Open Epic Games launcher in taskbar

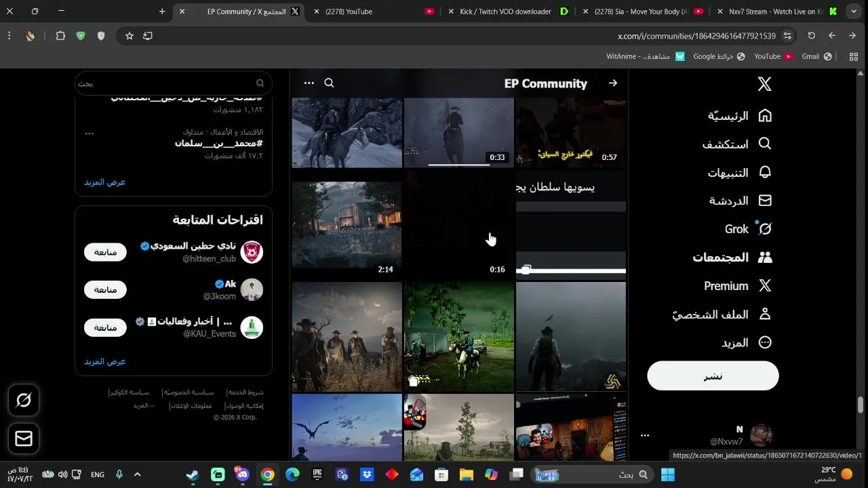coord(317,474)
